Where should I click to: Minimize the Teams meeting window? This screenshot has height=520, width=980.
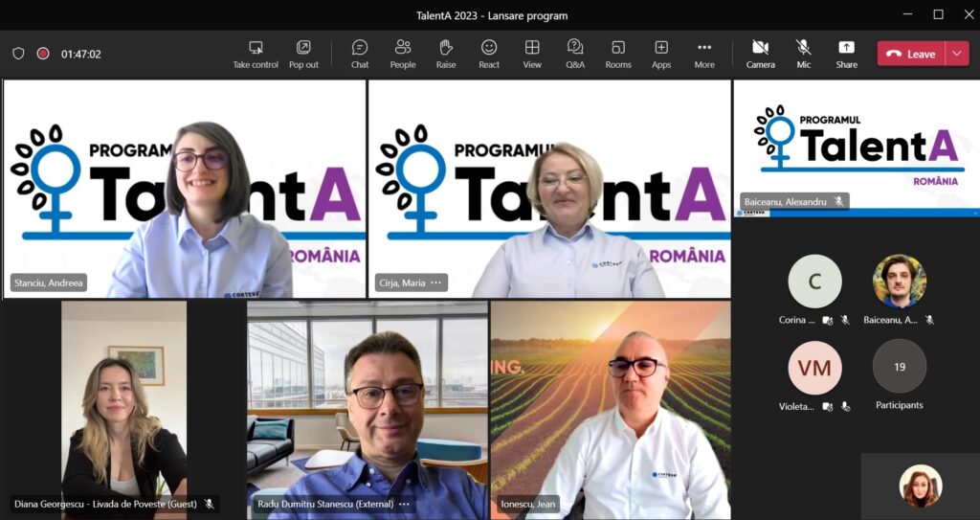[x=907, y=14]
